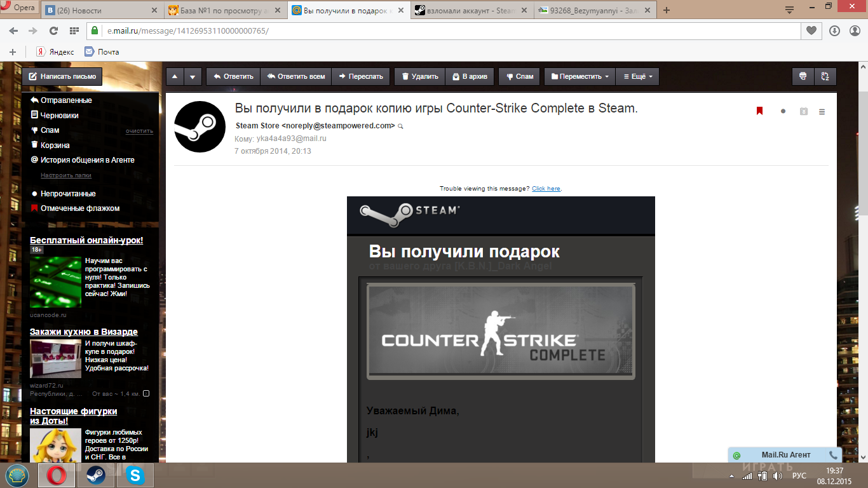Move the message В архив
868x488 pixels.
[470, 76]
